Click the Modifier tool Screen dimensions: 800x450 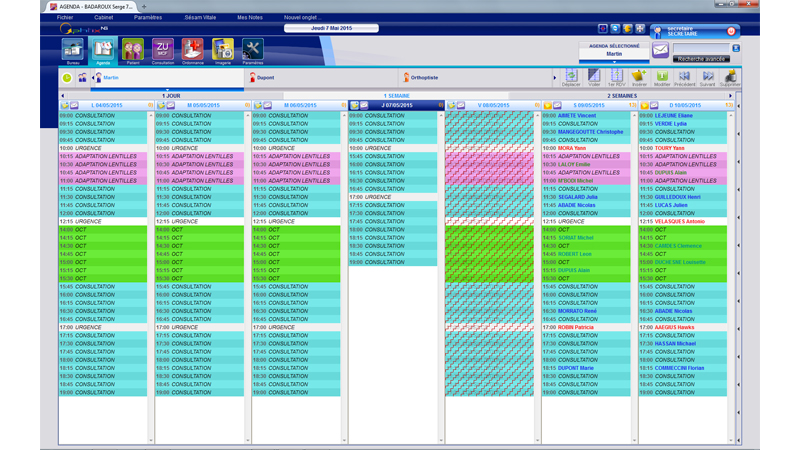(662, 78)
